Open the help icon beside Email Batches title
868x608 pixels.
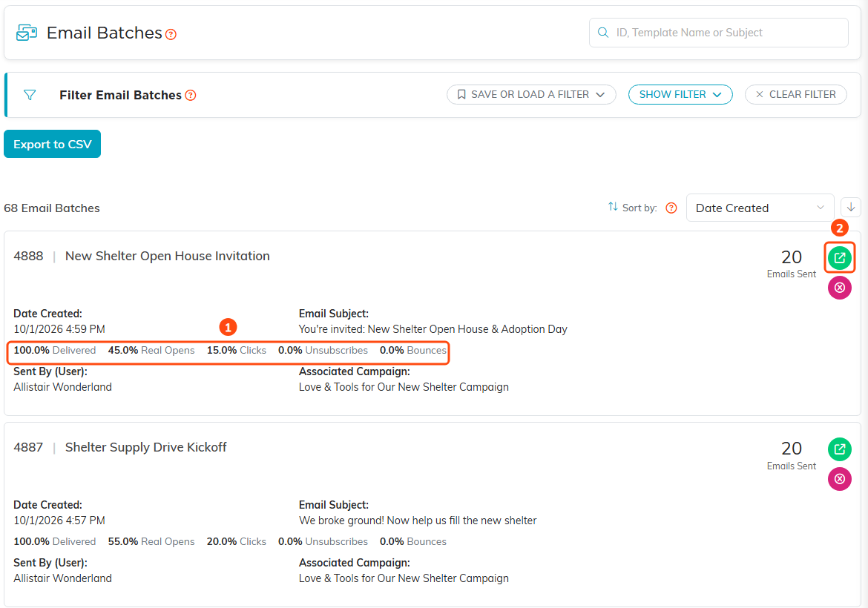pos(171,34)
